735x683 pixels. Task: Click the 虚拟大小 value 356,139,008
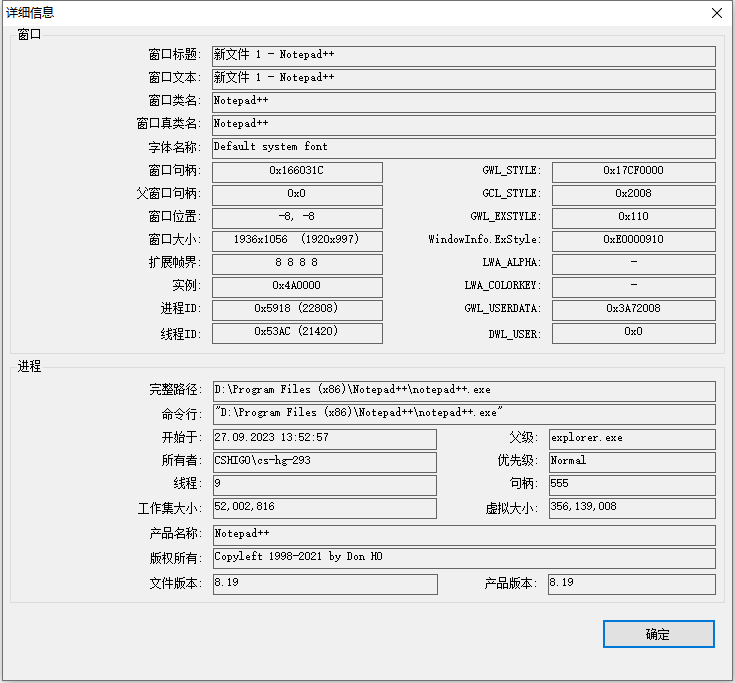[x=632, y=508]
